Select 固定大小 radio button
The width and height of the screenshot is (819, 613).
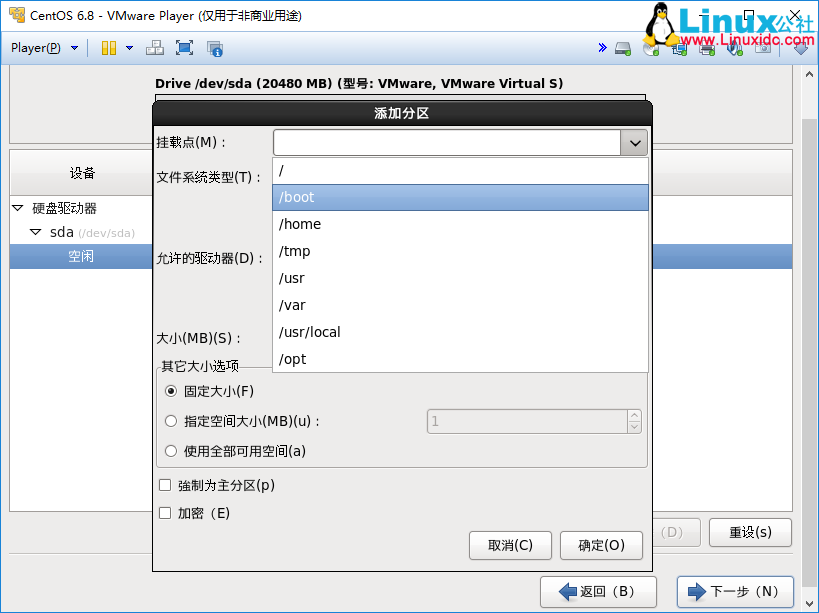pos(171,391)
